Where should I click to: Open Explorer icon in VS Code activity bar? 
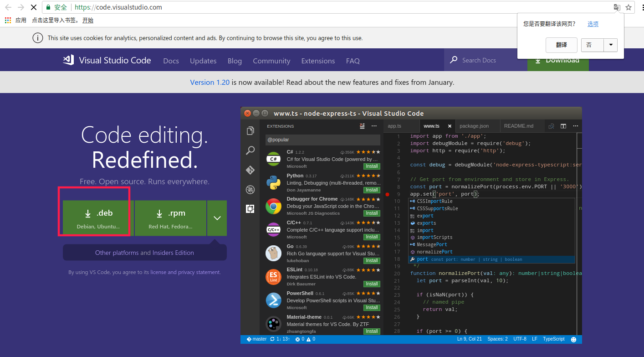click(250, 131)
